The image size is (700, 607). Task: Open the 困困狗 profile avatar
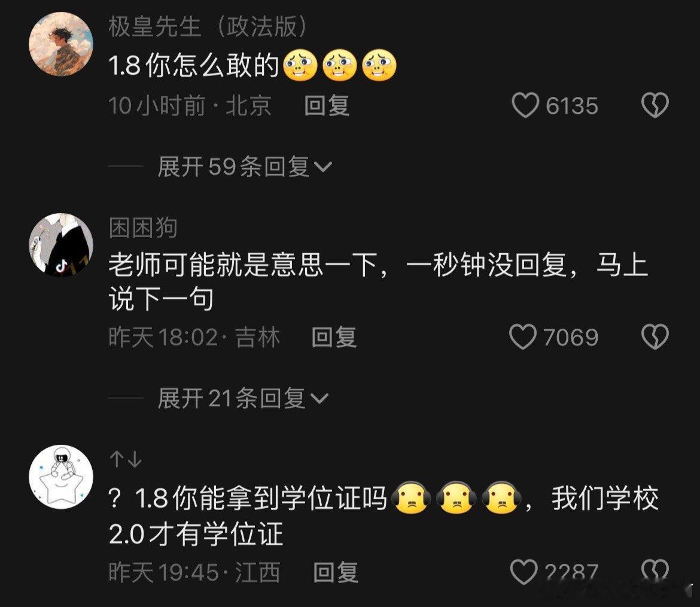pos(61,245)
